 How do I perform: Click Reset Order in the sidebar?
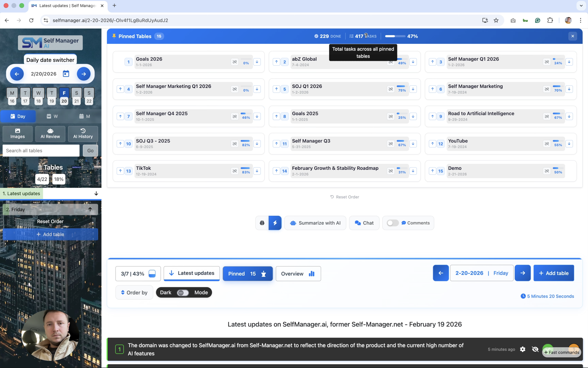(x=50, y=221)
